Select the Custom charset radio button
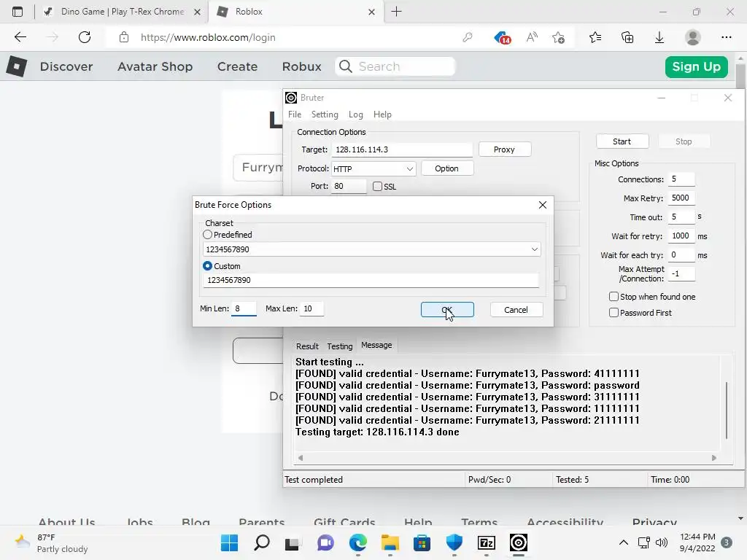This screenshot has height=560, width=747. [207, 265]
